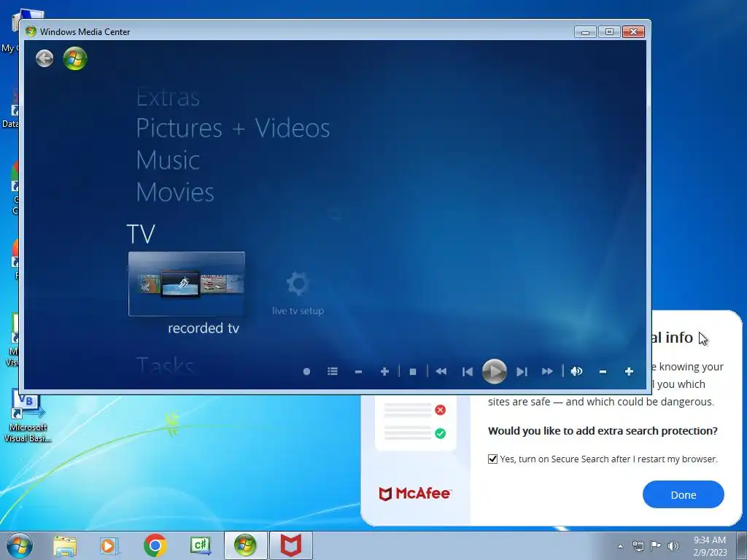Open the Windows Start menu orb
Image resolution: width=747 pixels, height=560 pixels.
tap(20, 545)
